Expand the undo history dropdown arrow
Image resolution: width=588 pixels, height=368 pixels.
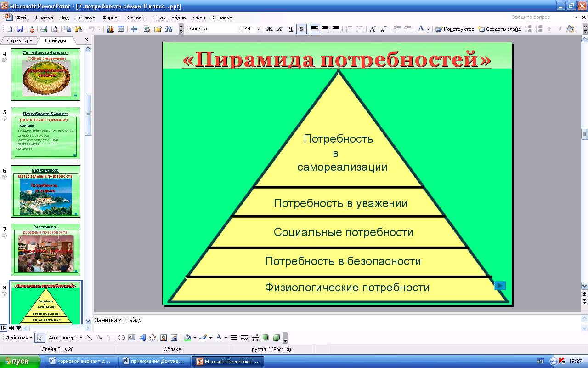click(99, 29)
